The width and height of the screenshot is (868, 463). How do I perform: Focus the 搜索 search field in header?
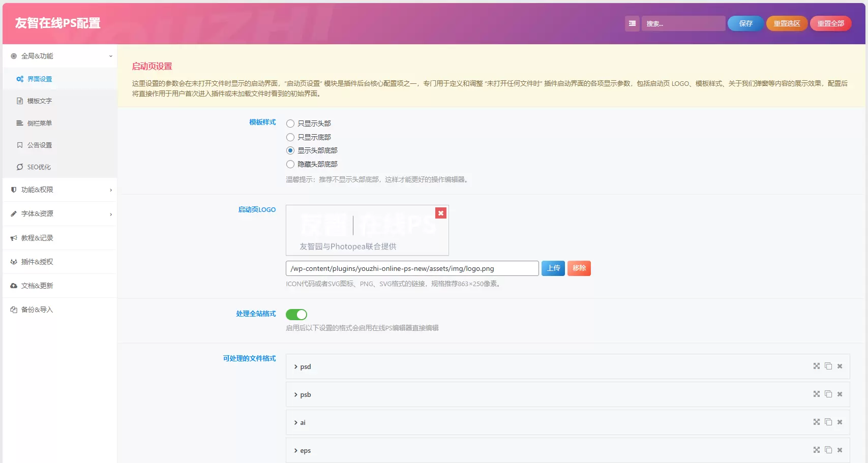click(x=683, y=23)
